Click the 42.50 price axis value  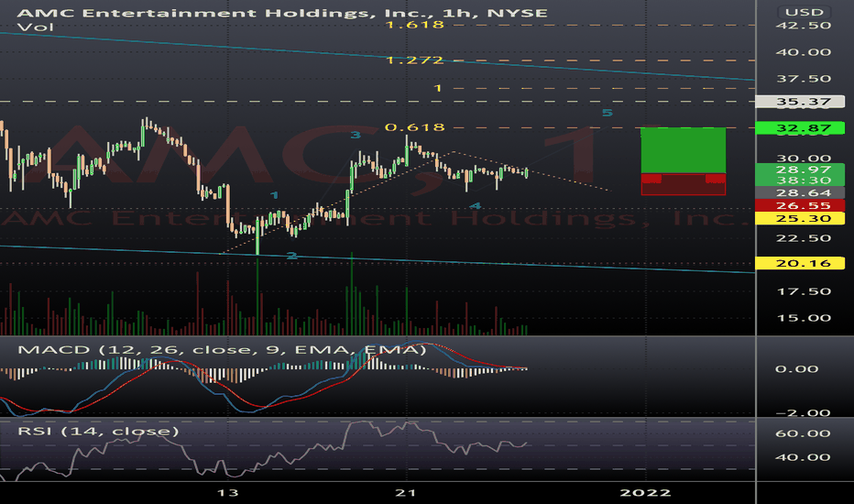[x=804, y=26]
